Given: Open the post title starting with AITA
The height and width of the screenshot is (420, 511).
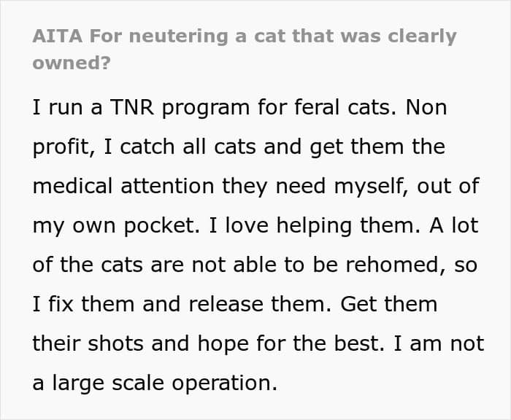Looking at the screenshot, I should [245, 49].
